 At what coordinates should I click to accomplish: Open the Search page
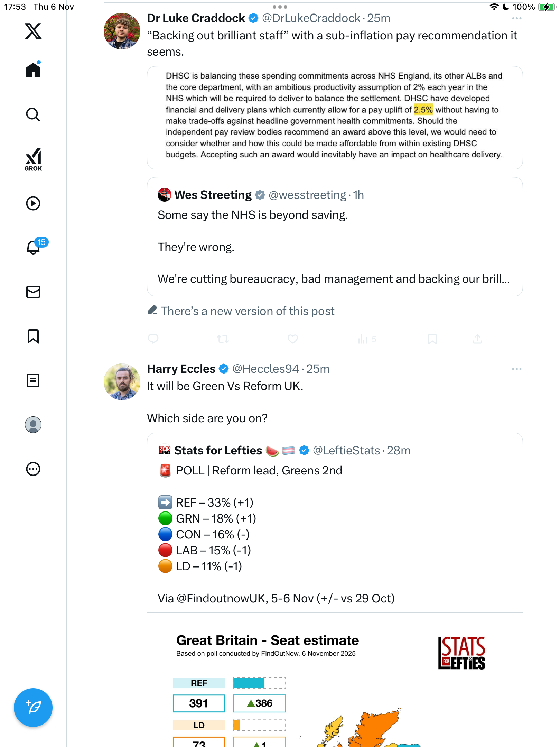pyautogui.click(x=33, y=115)
